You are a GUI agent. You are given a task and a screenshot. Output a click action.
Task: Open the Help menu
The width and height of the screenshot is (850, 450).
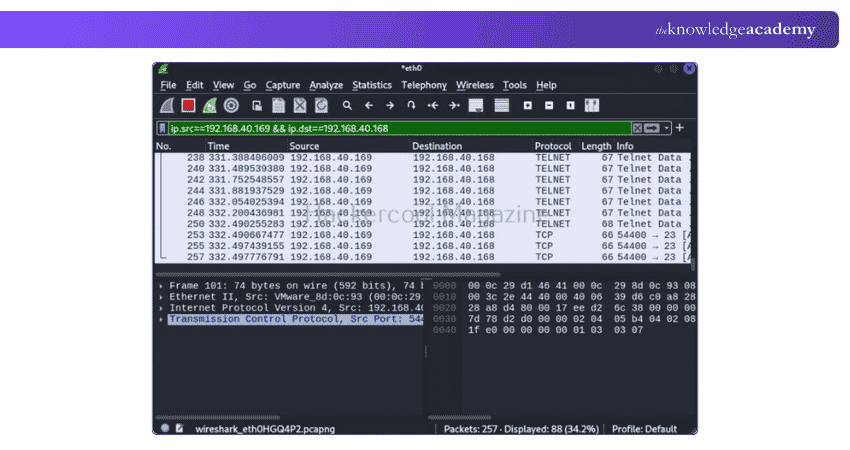(546, 85)
